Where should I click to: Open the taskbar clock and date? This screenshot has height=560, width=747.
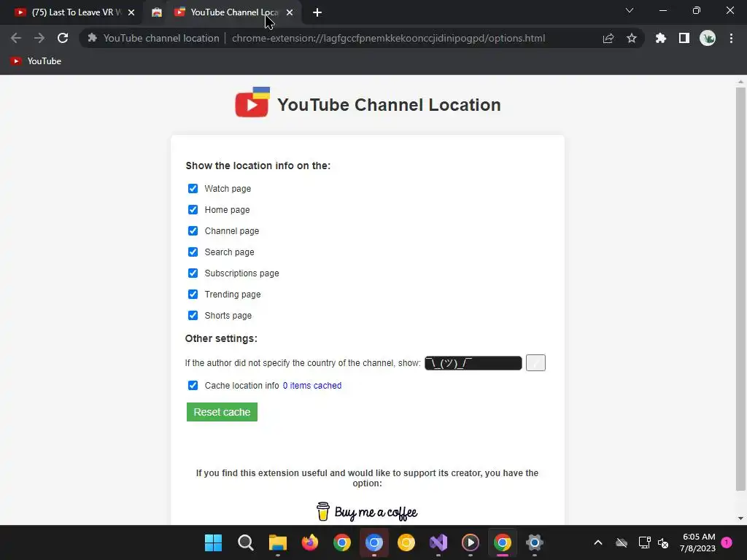point(698,542)
